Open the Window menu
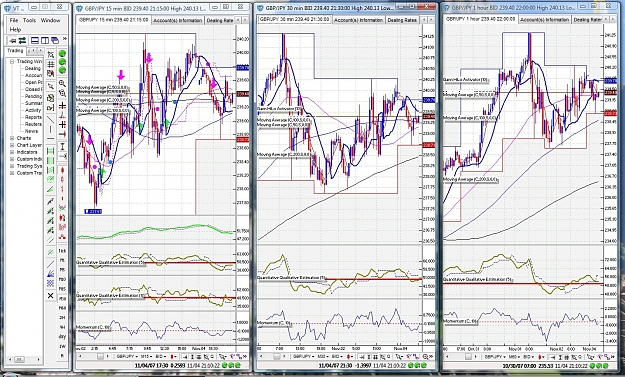625x377 pixels. 50,20
